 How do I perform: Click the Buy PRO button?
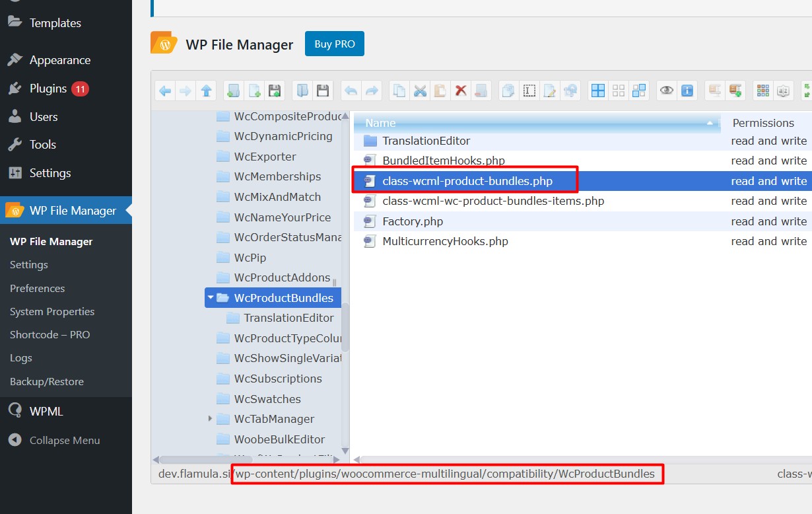click(x=335, y=44)
